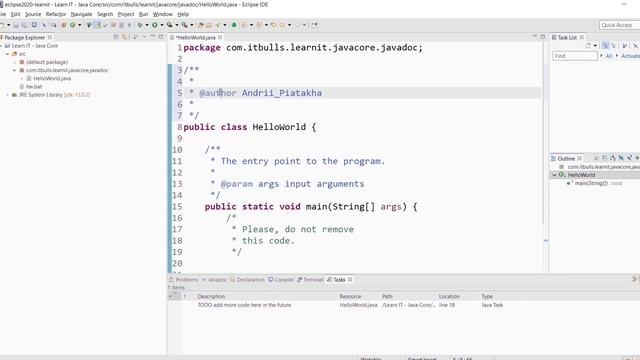Click the All filter link in Task List
640x360 pixels.
coord(609,56)
